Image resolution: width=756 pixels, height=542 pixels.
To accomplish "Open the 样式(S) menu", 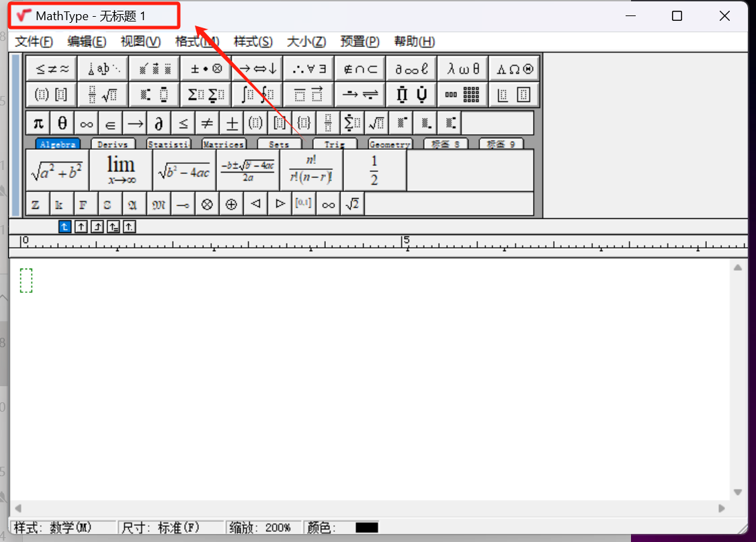I will (x=253, y=42).
